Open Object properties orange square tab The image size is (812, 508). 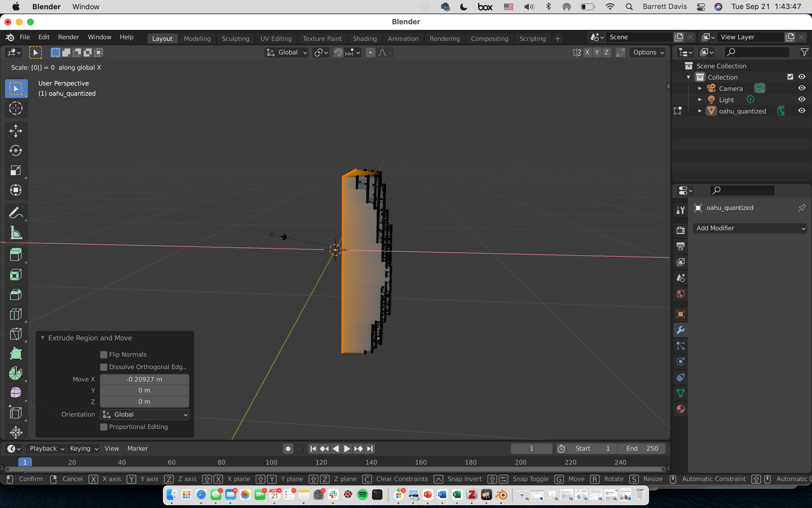click(680, 314)
